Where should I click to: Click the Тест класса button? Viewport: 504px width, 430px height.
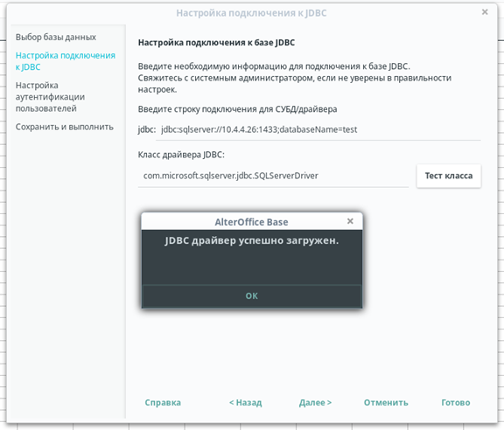449,176
